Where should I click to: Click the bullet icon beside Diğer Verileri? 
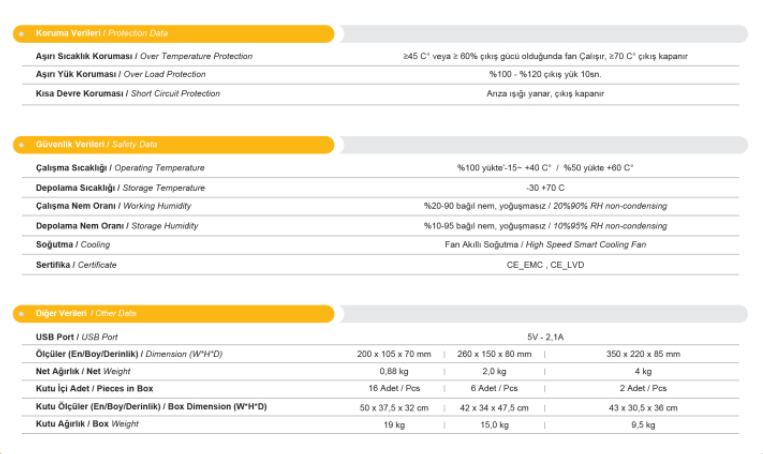coord(21,314)
